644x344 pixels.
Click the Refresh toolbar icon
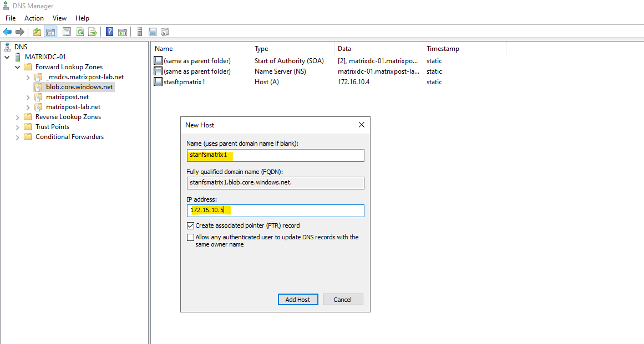coord(80,32)
